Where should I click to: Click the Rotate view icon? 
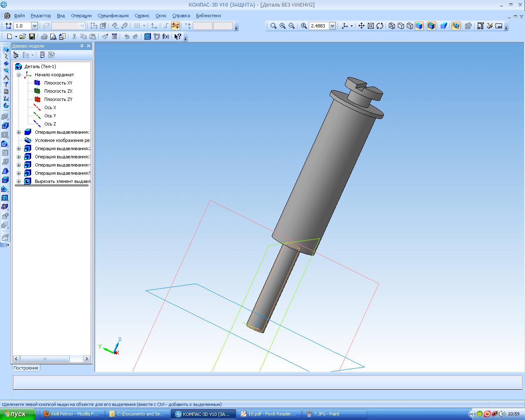(380, 26)
